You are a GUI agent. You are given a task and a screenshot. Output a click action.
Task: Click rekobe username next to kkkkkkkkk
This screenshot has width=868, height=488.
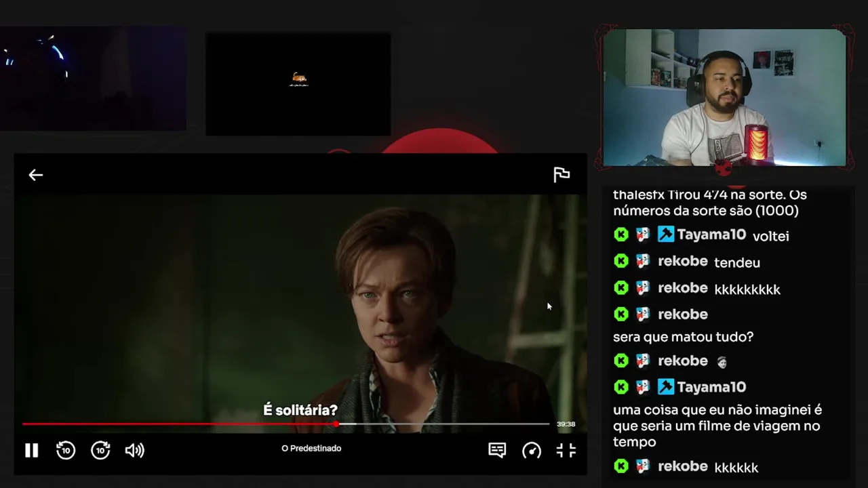[683, 288]
